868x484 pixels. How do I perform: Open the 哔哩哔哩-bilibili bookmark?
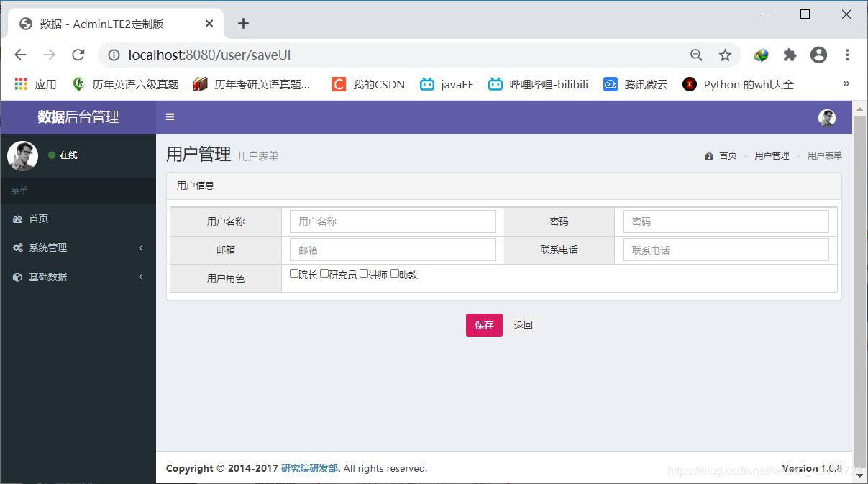click(x=538, y=84)
